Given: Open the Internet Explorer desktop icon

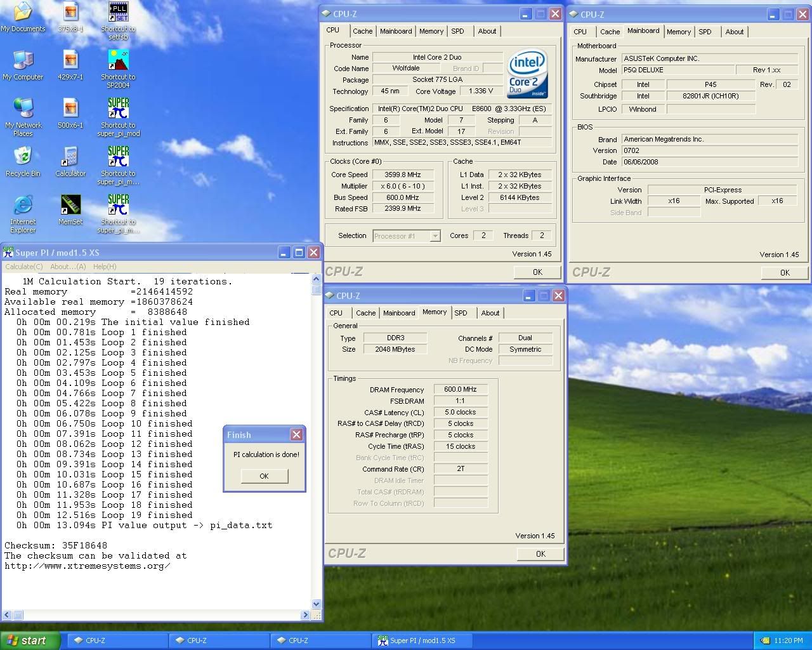Looking at the screenshot, I should (23, 213).
